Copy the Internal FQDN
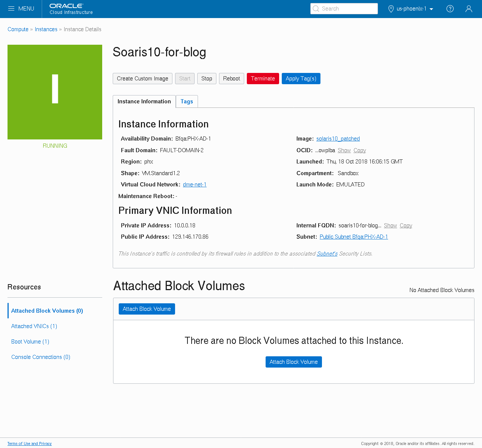This screenshot has width=482, height=448. (406, 226)
